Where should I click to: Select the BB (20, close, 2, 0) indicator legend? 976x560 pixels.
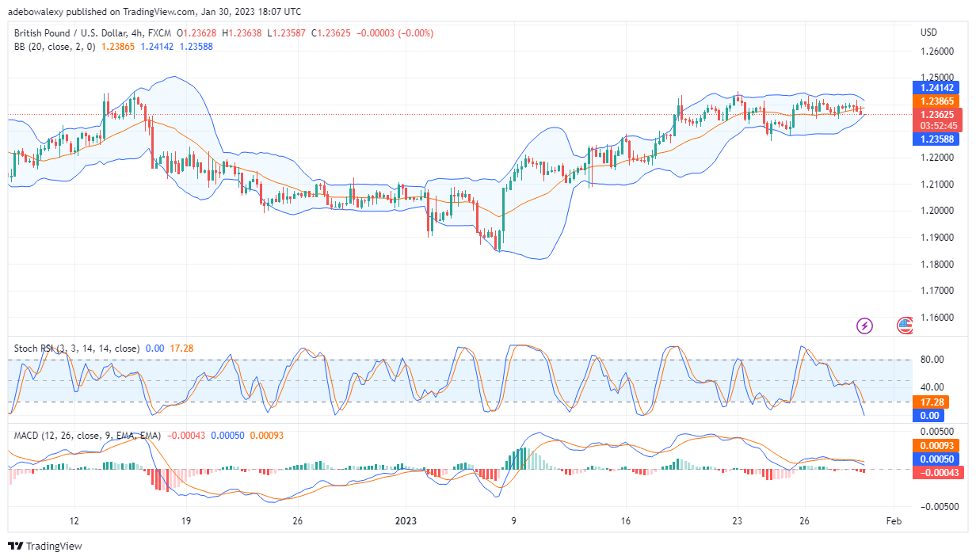(55, 46)
